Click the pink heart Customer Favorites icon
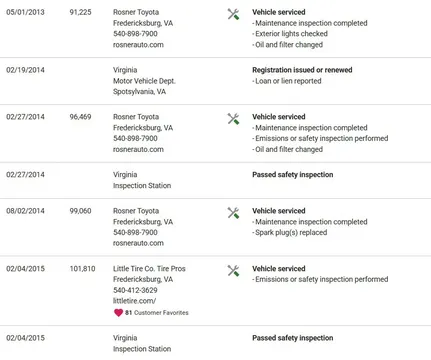The height and width of the screenshot is (360, 431). (118, 313)
